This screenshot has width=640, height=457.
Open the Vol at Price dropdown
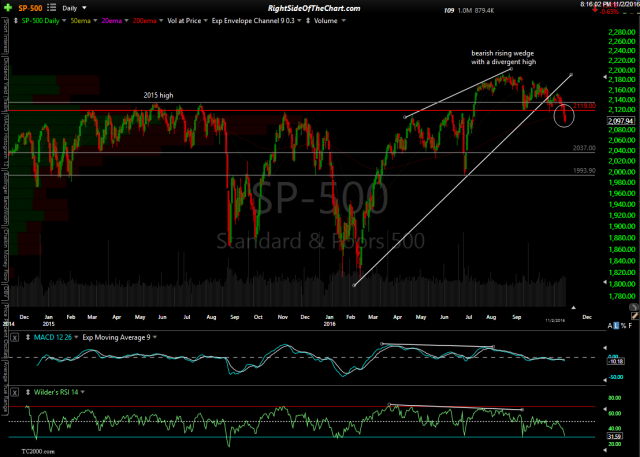click(205, 20)
